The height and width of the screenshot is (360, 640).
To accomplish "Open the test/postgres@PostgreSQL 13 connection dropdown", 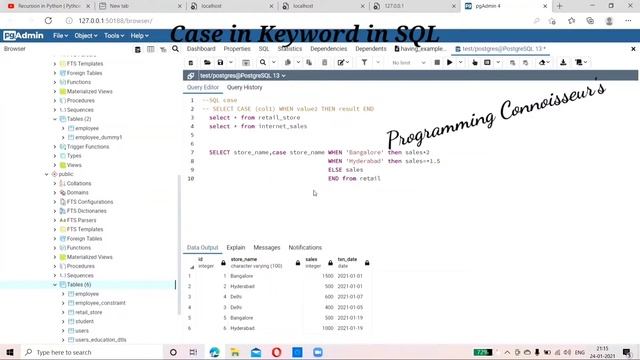I will 242,76.
